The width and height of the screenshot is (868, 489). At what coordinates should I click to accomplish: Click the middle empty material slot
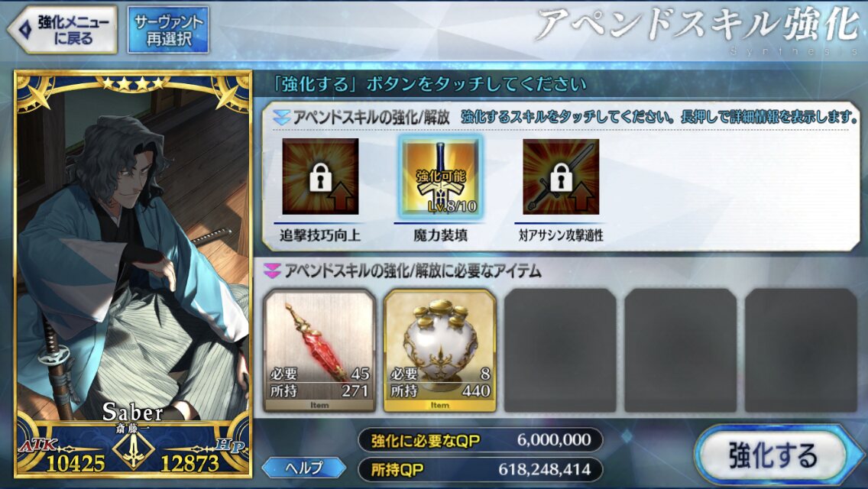[x=680, y=351]
